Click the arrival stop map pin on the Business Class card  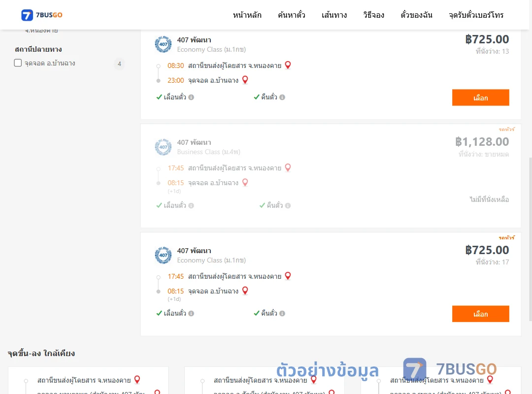(245, 183)
